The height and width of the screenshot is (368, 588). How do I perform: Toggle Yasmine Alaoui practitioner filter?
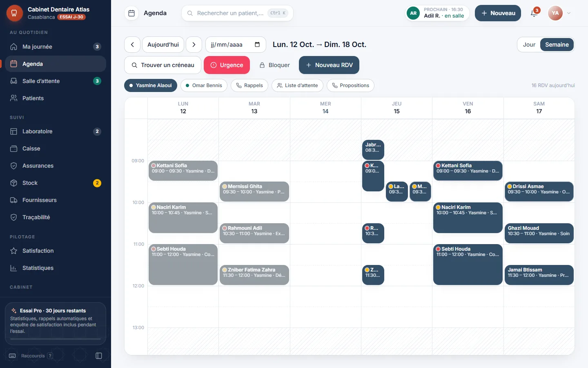(x=151, y=85)
